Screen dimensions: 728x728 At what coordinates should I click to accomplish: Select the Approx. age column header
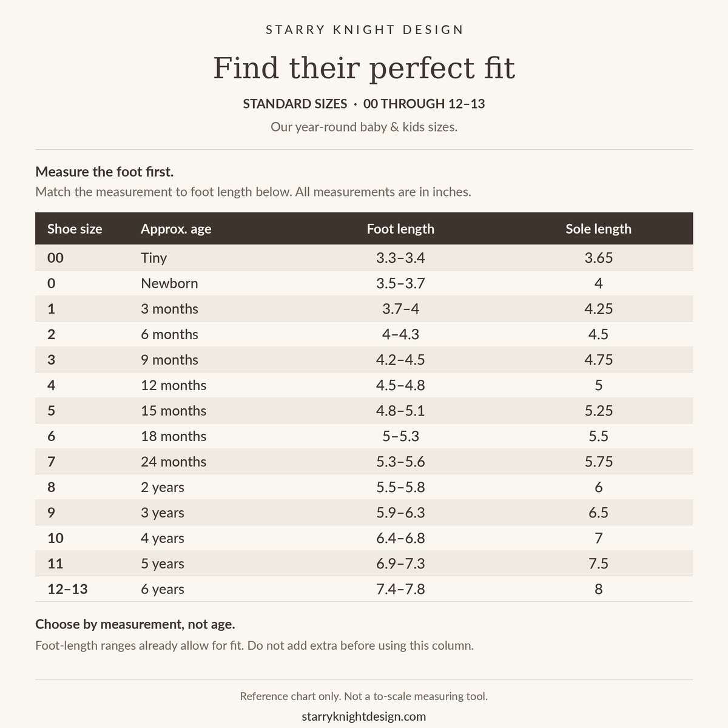click(x=176, y=229)
